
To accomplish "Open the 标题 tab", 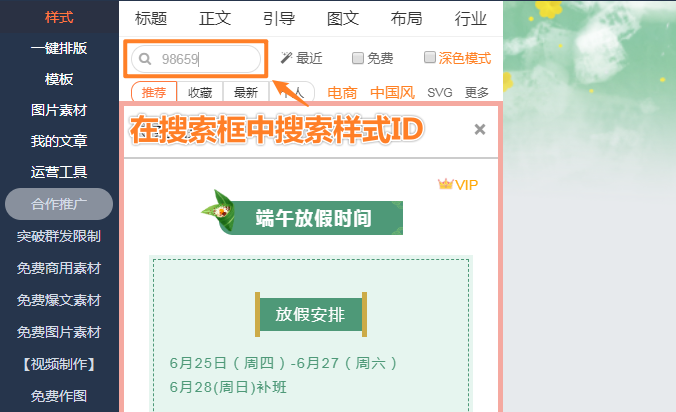I will pos(151,19).
